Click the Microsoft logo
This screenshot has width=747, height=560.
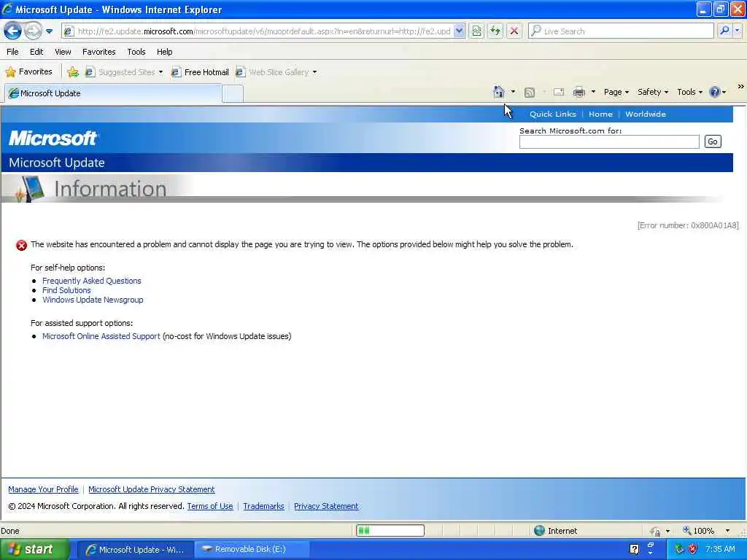(53, 138)
